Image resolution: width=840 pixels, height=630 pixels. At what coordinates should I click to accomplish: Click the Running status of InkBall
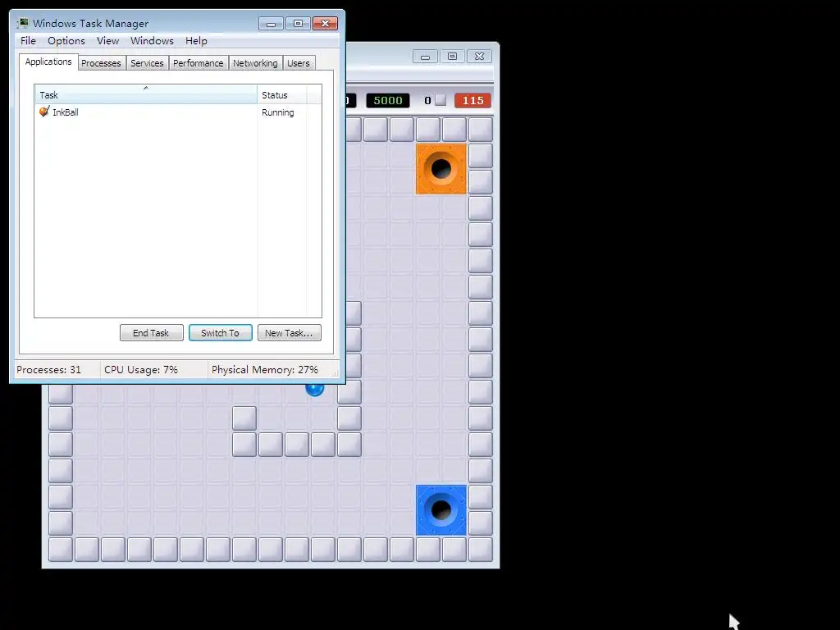(277, 112)
